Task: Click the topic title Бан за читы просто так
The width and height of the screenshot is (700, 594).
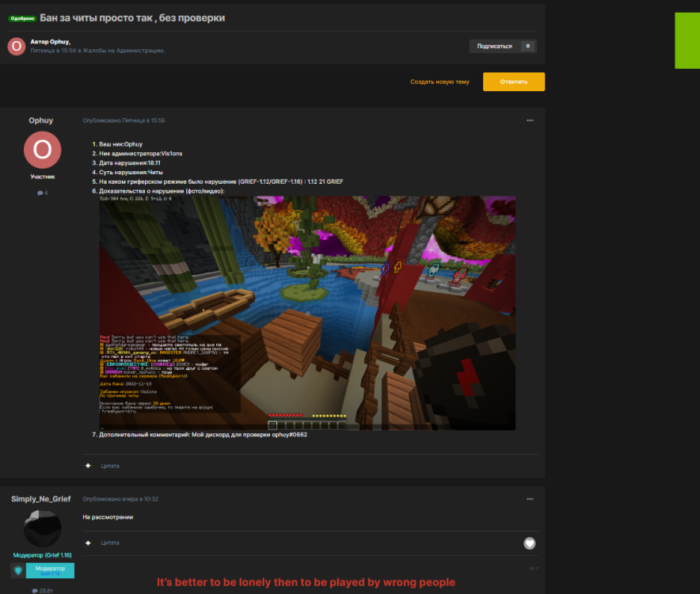Action: (132, 18)
